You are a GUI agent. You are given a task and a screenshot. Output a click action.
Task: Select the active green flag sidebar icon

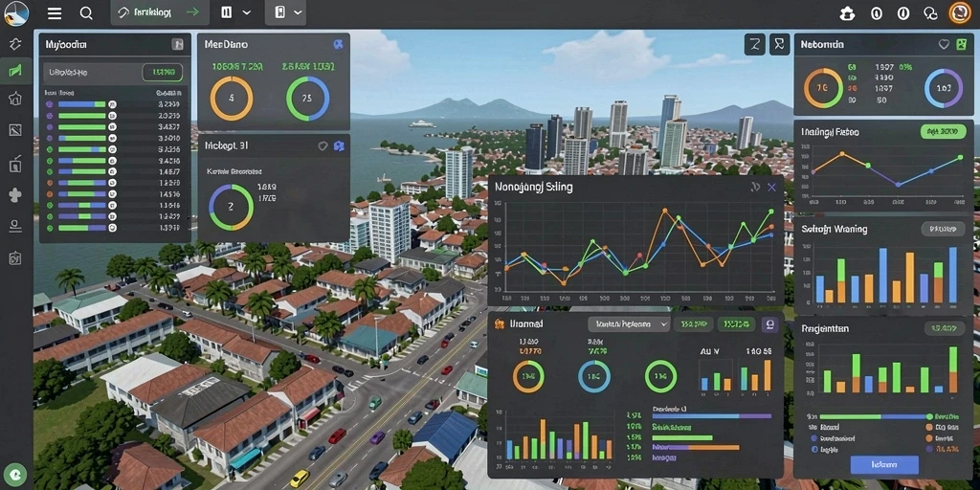pyautogui.click(x=15, y=71)
